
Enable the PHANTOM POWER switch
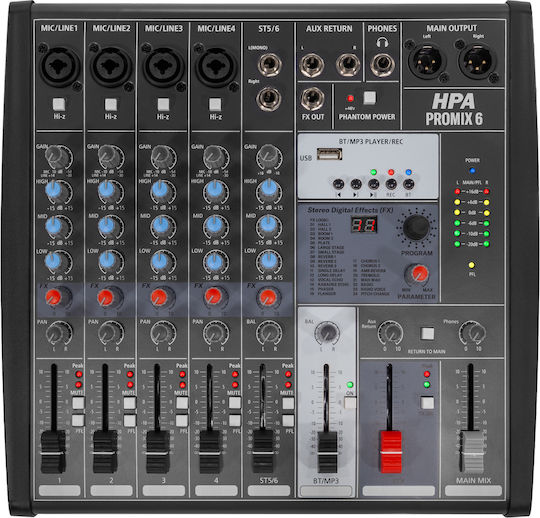click(370, 98)
